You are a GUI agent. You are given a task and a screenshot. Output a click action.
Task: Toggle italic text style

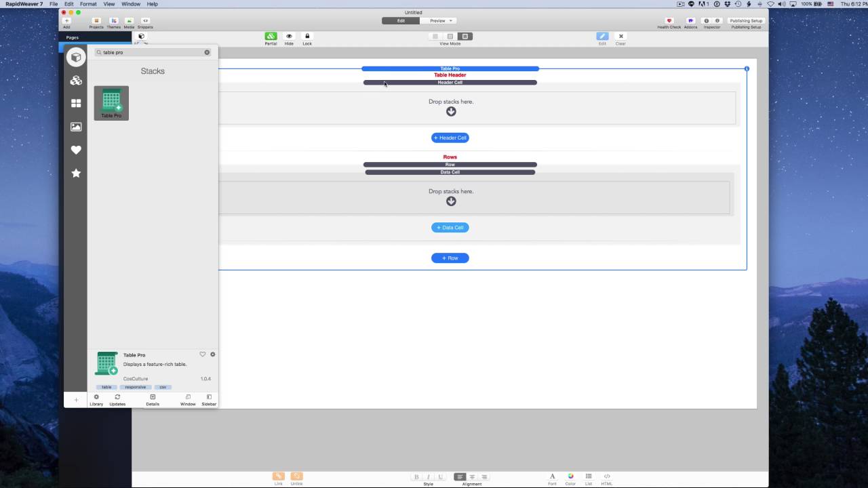(428, 477)
